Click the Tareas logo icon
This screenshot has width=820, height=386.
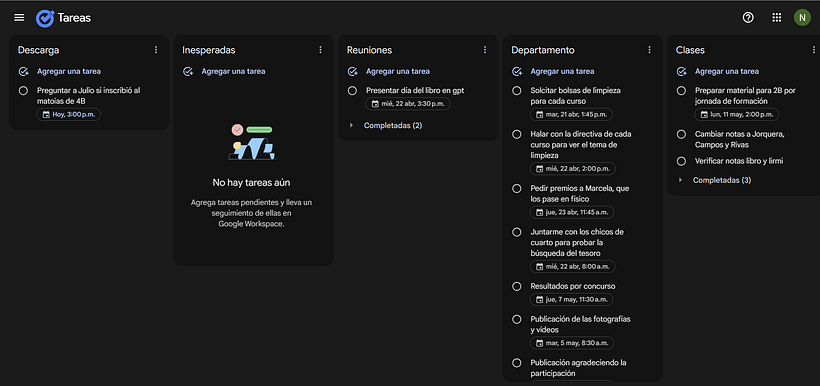45,18
